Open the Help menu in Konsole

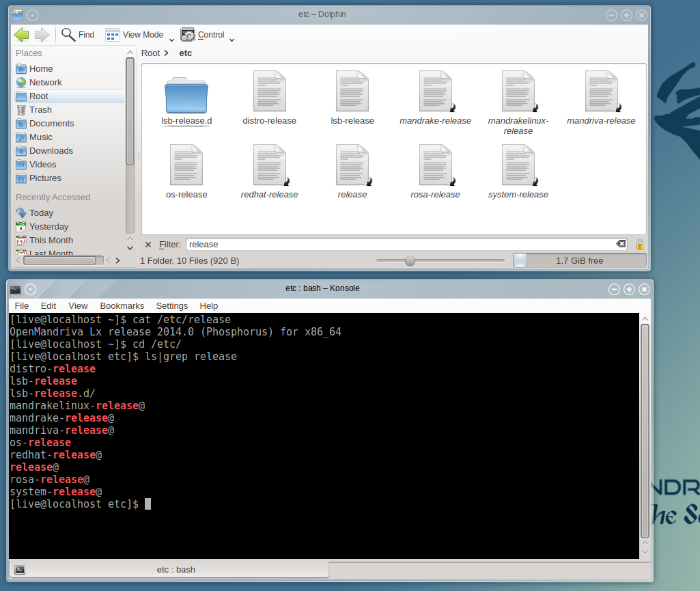pos(209,306)
